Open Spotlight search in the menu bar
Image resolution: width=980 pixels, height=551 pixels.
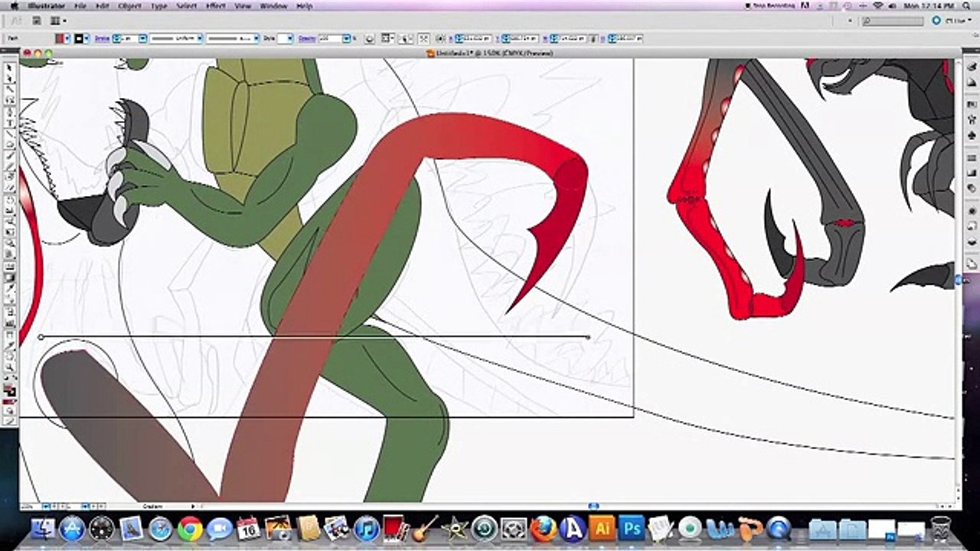coord(966,6)
